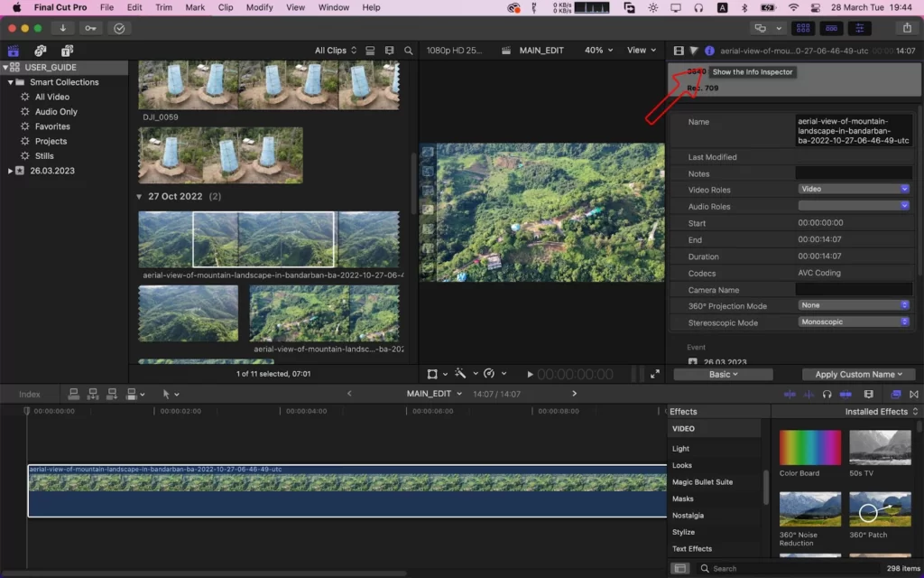Open the 40% viewer zoom dropdown
The height and width of the screenshot is (578, 924).
[598, 51]
